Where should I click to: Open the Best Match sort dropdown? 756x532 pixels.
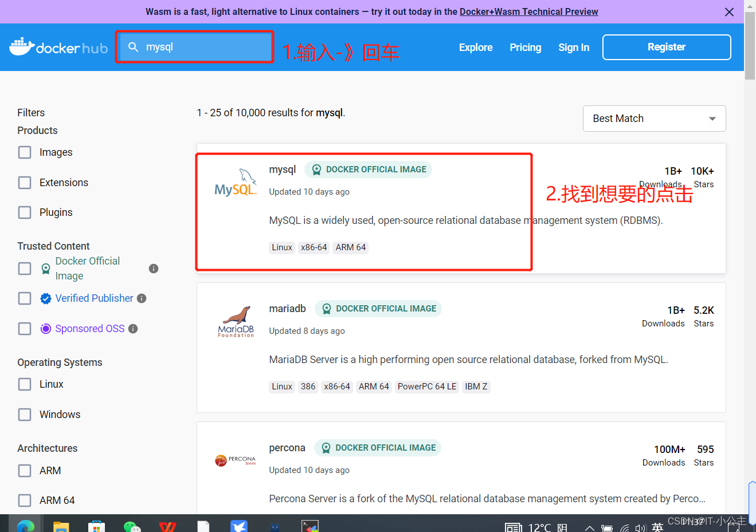654,119
